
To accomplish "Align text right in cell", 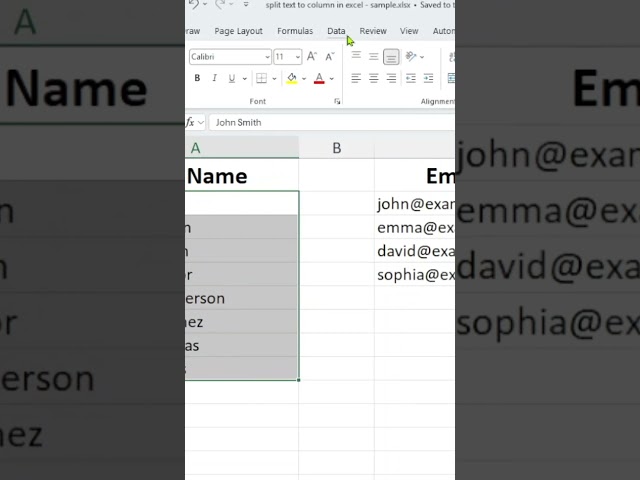I will tap(391, 78).
